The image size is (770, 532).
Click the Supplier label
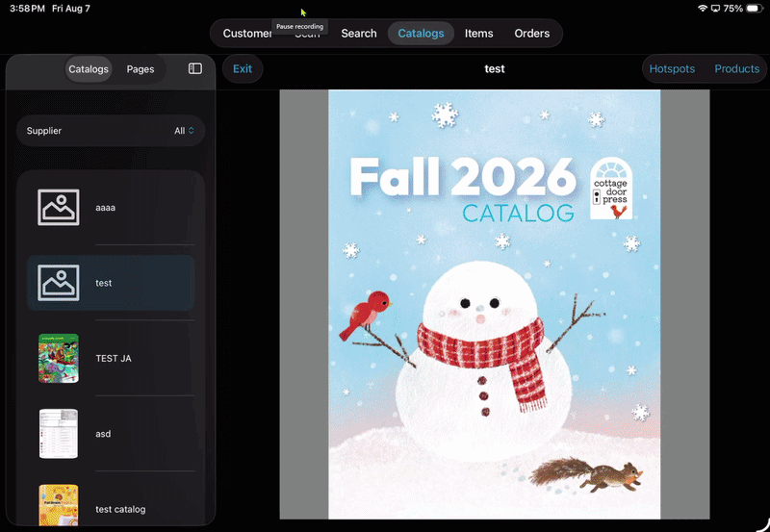pos(44,131)
